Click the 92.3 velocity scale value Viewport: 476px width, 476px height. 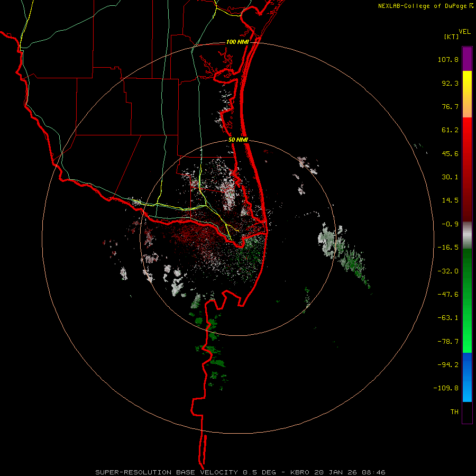pos(450,83)
